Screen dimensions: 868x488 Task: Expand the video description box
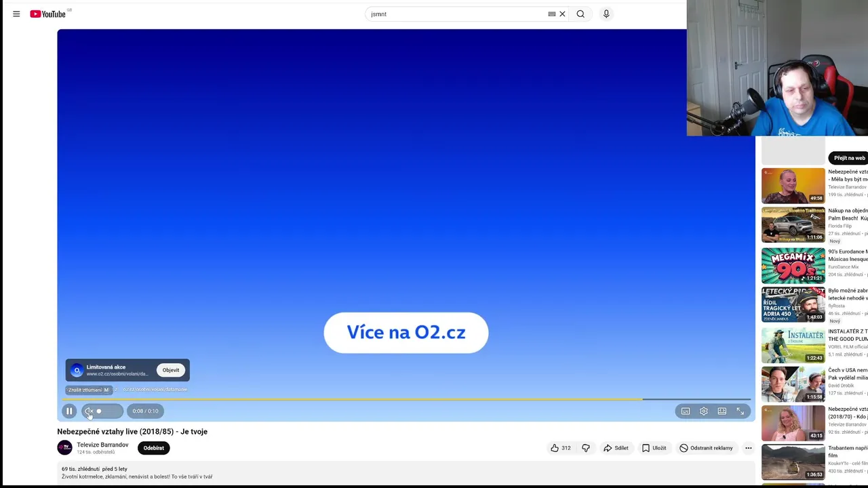click(x=406, y=472)
